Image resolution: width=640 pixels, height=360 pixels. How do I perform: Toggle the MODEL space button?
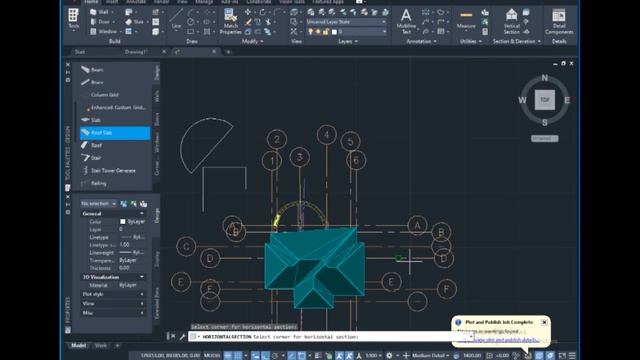point(212,356)
